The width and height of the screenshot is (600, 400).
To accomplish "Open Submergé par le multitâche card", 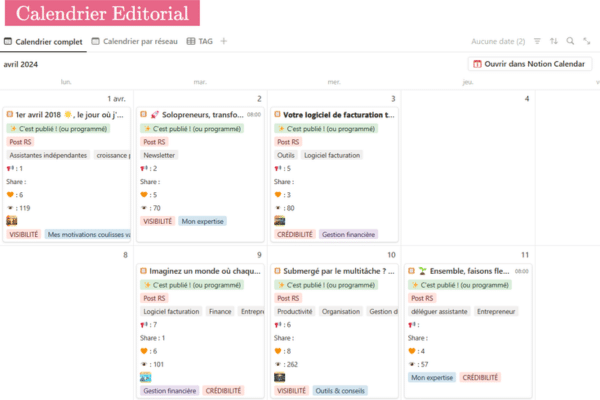I will pyautogui.click(x=334, y=331).
